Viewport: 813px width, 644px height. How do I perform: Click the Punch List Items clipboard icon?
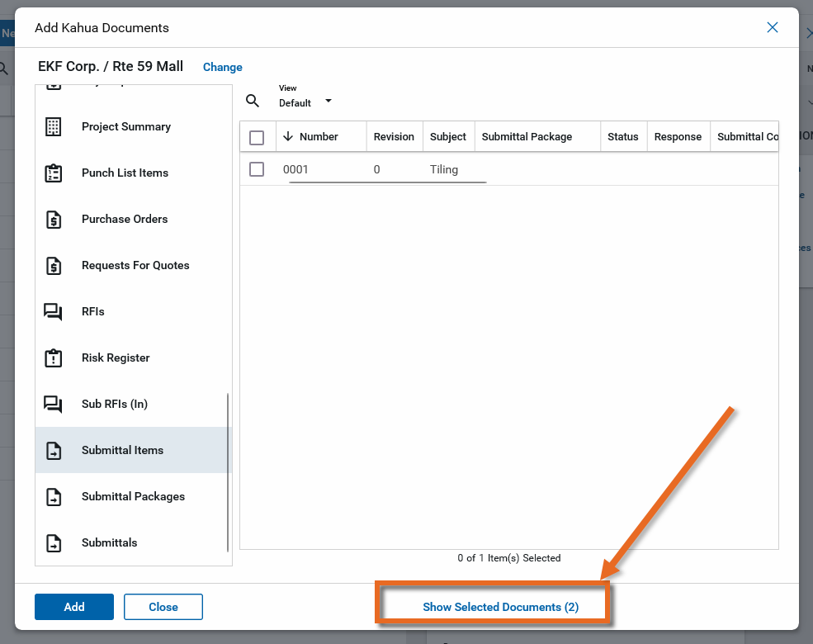point(54,173)
